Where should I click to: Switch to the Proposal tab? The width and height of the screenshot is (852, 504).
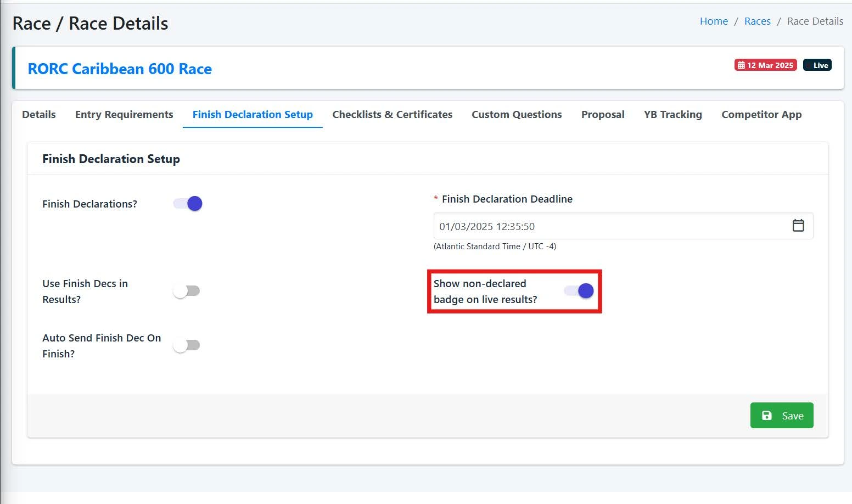tap(603, 115)
